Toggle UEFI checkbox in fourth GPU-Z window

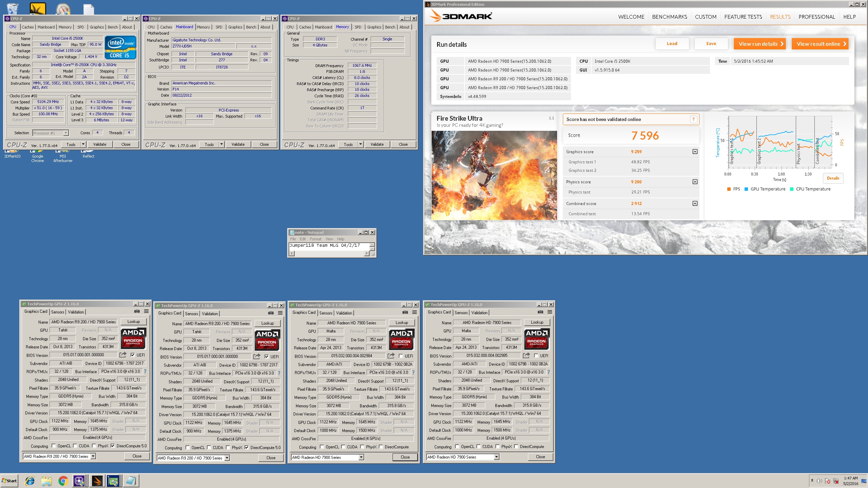(536, 355)
